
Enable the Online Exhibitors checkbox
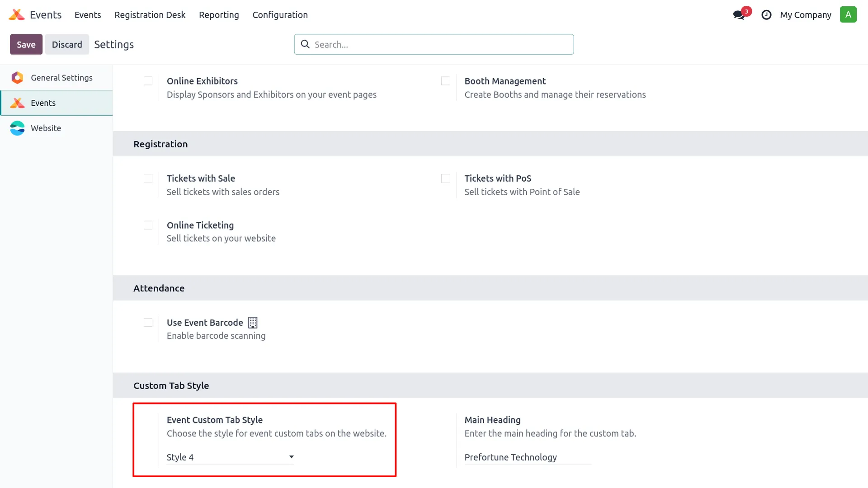[148, 81]
